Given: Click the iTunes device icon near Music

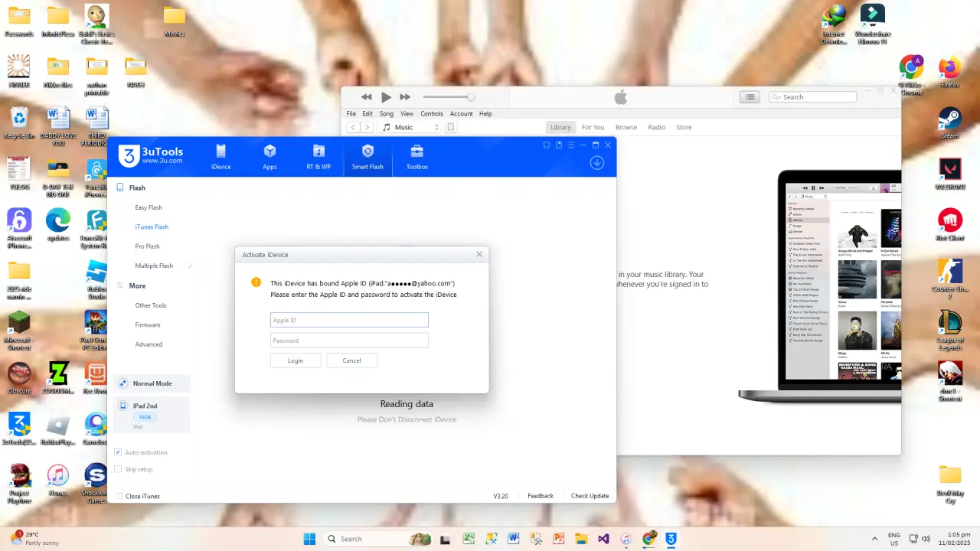Looking at the screenshot, I should pos(451,127).
